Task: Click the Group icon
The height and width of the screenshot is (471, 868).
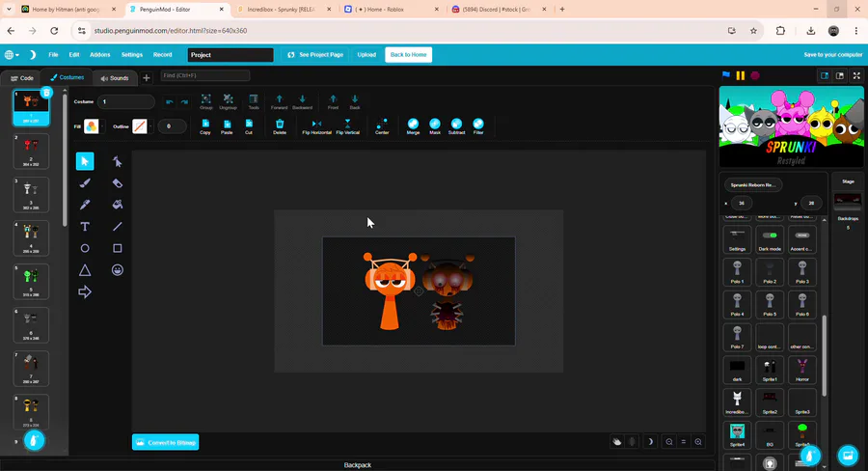Action: tap(206, 101)
